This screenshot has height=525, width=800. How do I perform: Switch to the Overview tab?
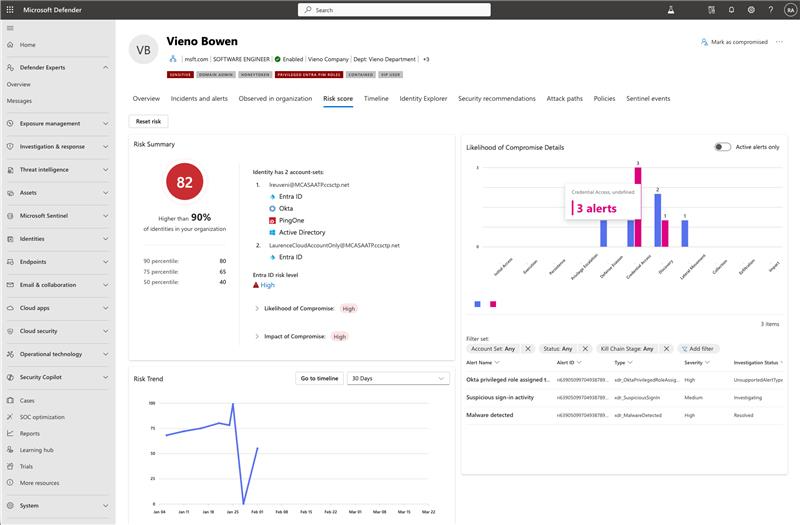pos(146,98)
